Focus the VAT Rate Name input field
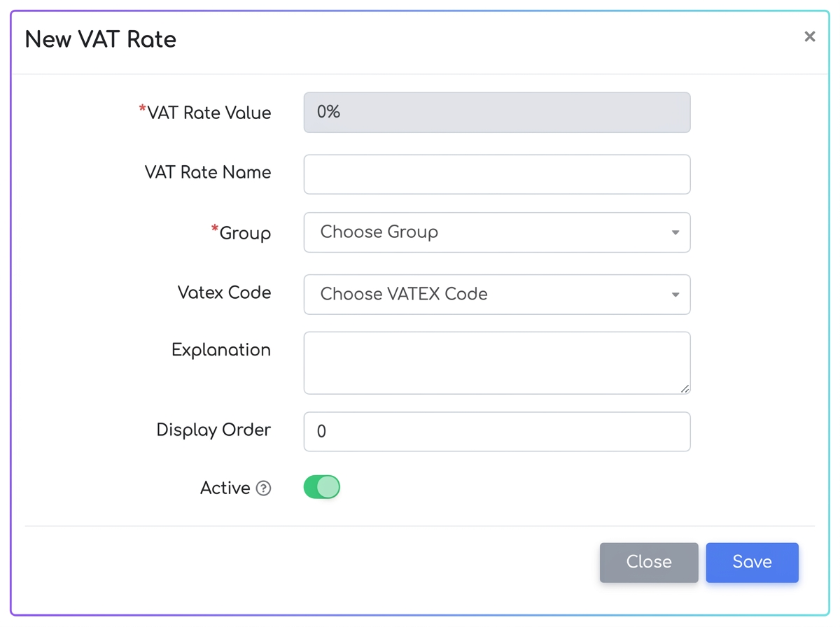The height and width of the screenshot is (627, 840). pyautogui.click(x=497, y=174)
